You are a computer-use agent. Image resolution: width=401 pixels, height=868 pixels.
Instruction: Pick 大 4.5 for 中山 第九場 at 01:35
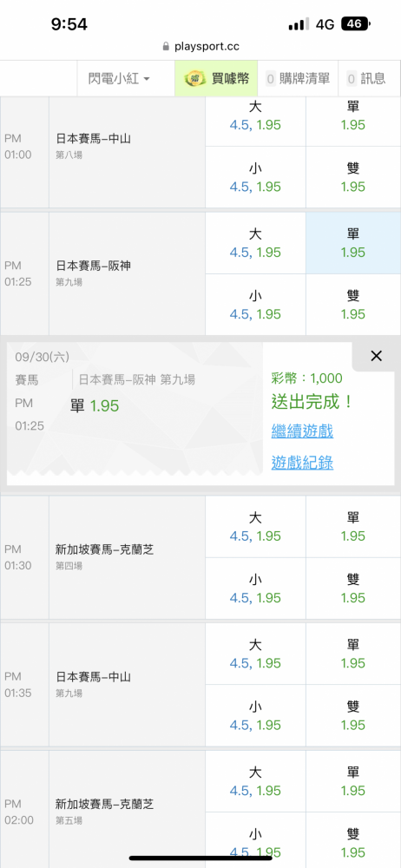[x=255, y=654]
